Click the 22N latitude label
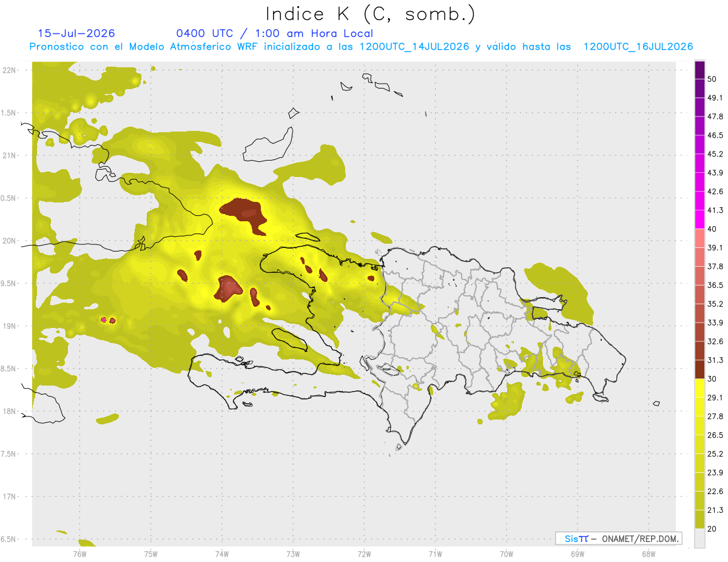The height and width of the screenshot is (562, 728). [9, 70]
